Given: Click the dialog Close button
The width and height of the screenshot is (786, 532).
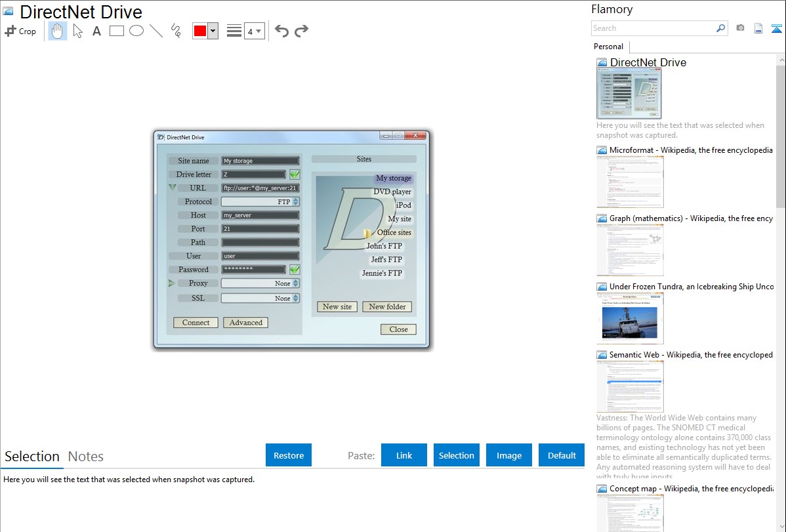Looking at the screenshot, I should 398,329.
